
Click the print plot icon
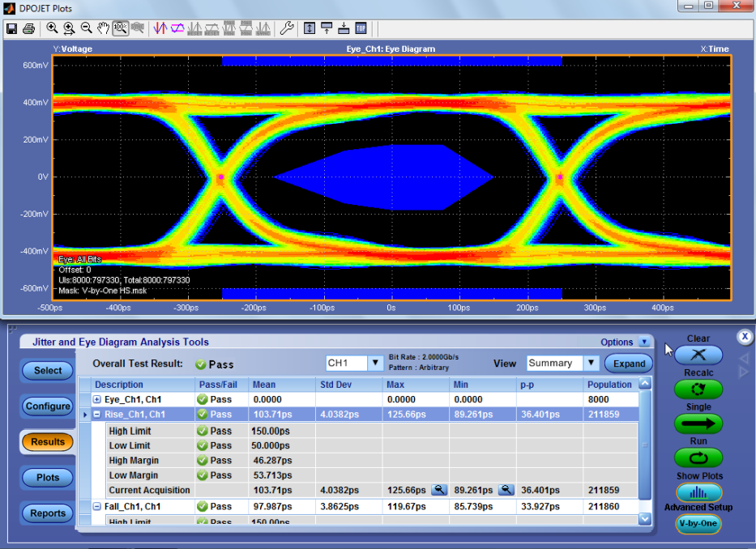pyautogui.click(x=28, y=28)
